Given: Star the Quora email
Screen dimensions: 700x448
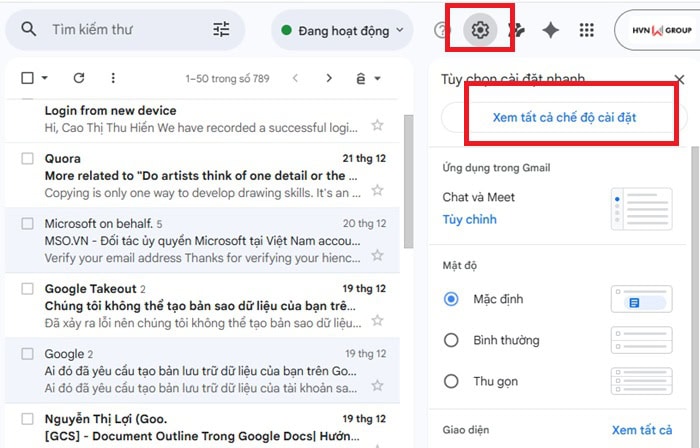Looking at the screenshot, I should click(x=378, y=191).
